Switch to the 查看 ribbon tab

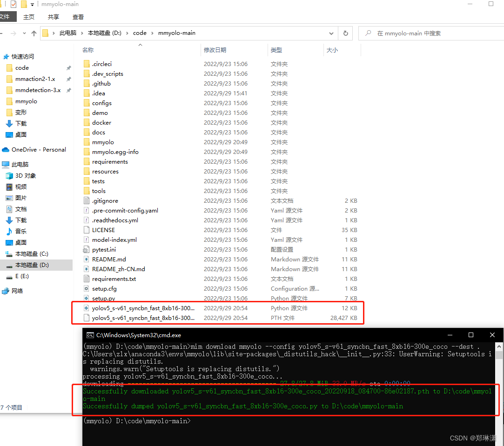point(78,16)
